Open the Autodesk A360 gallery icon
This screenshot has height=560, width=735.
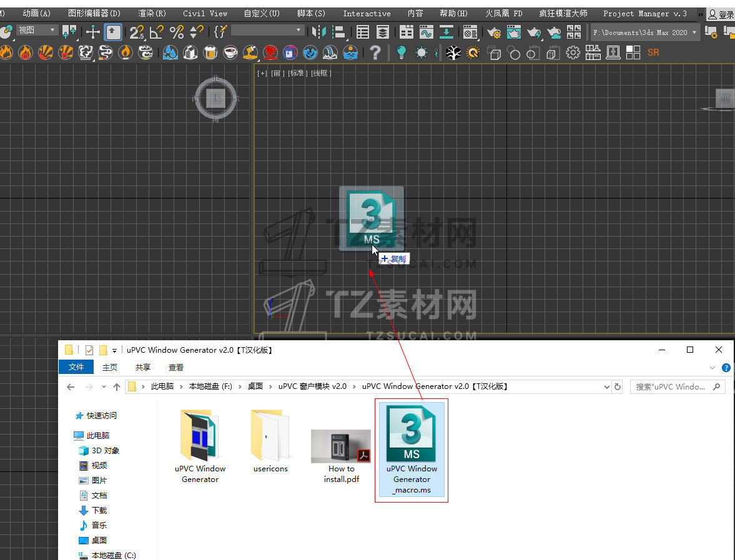tap(574, 32)
